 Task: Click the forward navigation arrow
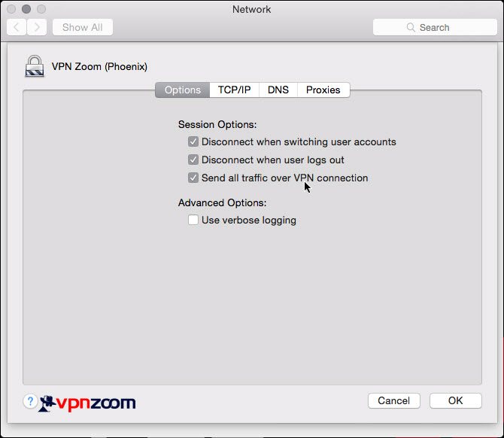pos(37,27)
